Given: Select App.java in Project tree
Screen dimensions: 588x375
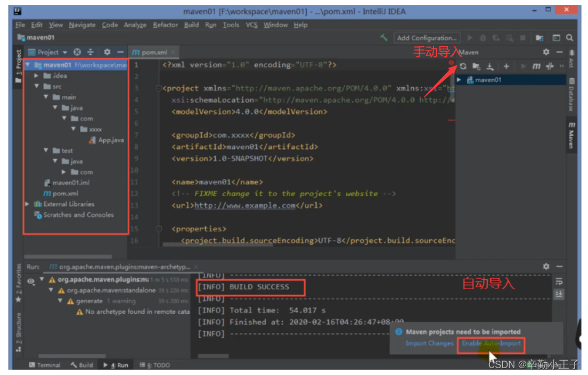Looking at the screenshot, I should pos(107,140).
